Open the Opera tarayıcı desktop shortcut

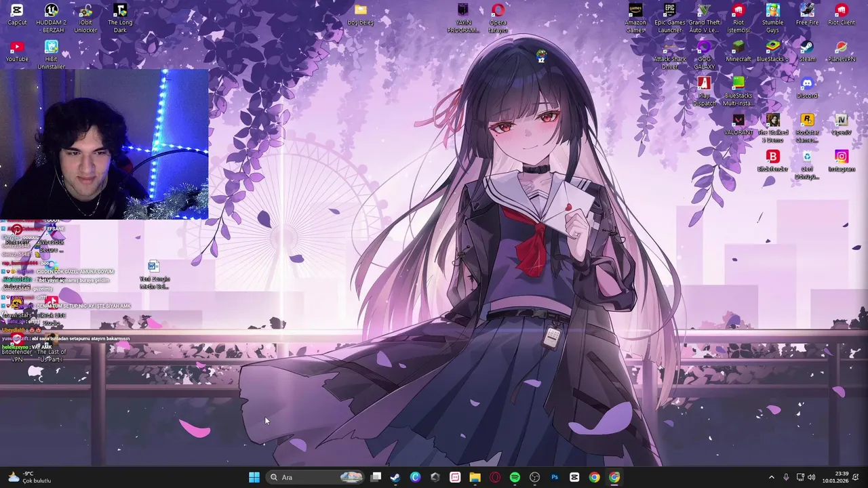coord(498,18)
